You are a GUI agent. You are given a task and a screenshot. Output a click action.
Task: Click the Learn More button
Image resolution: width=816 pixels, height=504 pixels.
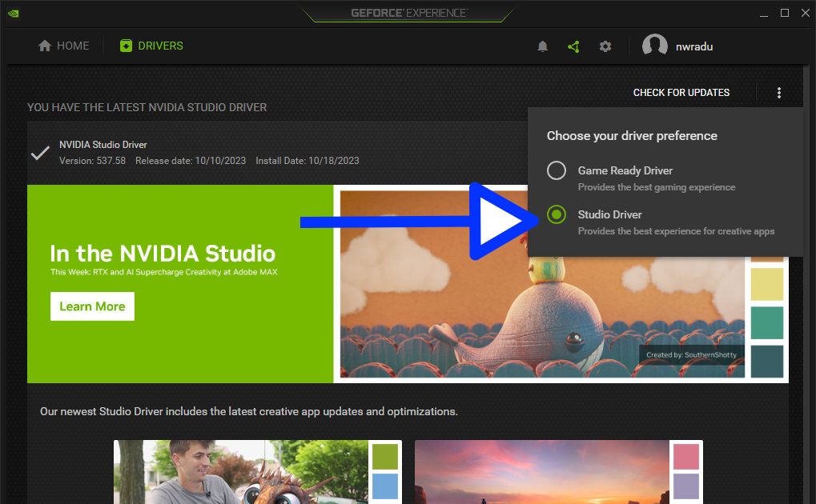[x=92, y=306]
